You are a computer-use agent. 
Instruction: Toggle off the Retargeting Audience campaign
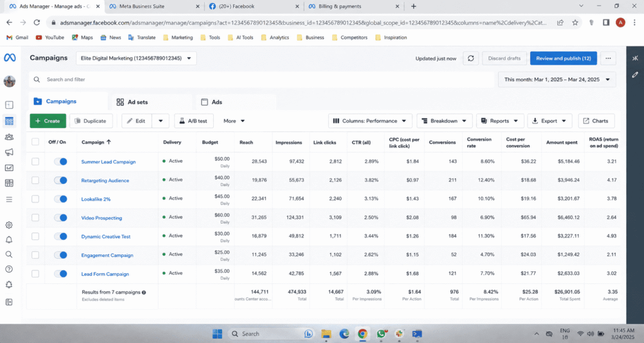[61, 180]
